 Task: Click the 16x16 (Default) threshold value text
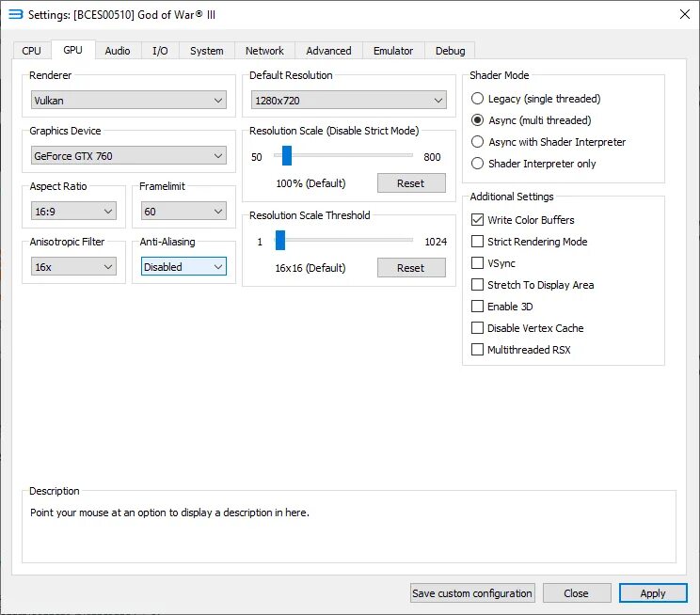point(310,268)
